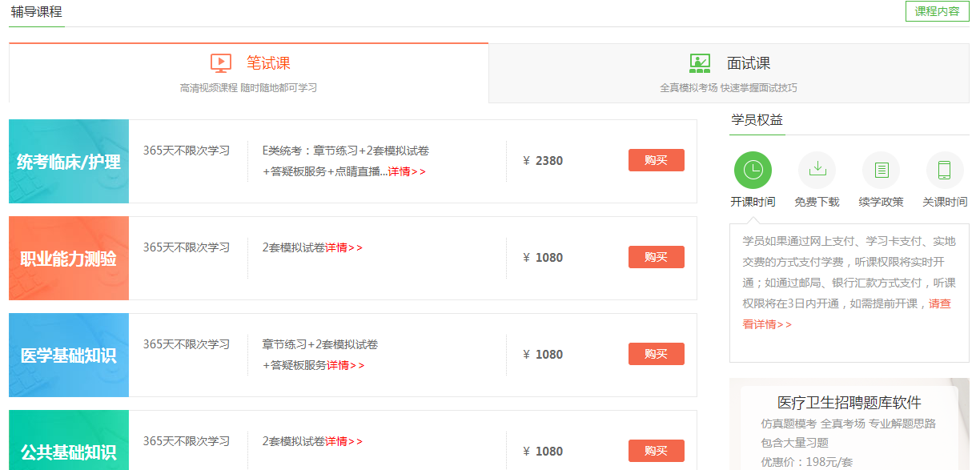Buy the 统考临床/护理 course
The width and height of the screenshot is (980, 470).
pyautogui.click(x=656, y=160)
